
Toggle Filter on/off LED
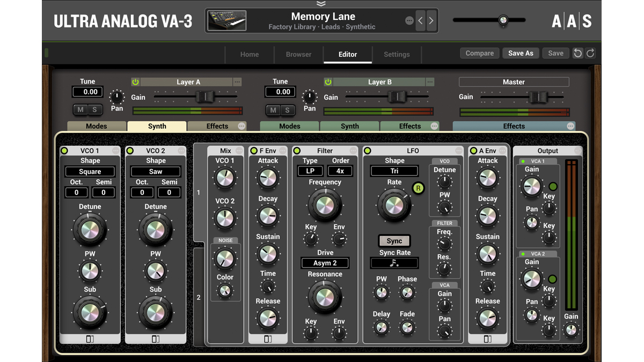[297, 151]
